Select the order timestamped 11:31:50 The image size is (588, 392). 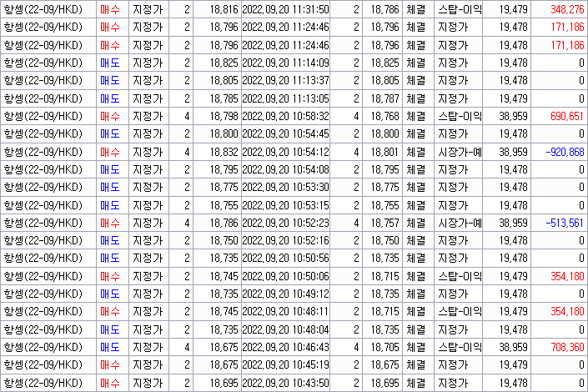(285, 9)
